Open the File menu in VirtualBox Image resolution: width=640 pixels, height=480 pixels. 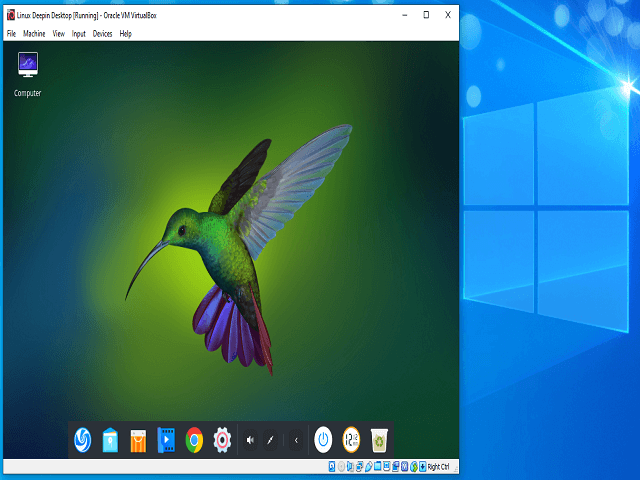[11, 34]
